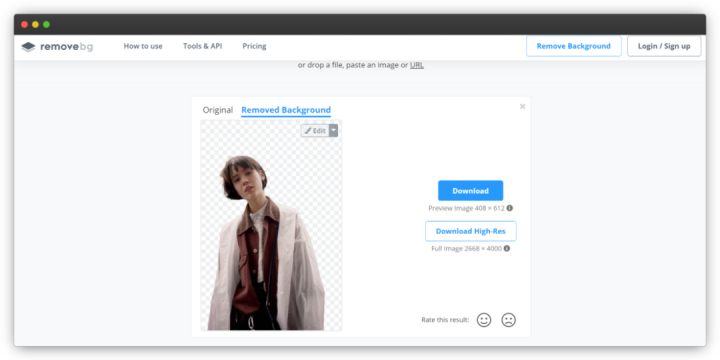The width and height of the screenshot is (720, 360).
Task: Click the remove.bg logo
Action: click(x=57, y=46)
